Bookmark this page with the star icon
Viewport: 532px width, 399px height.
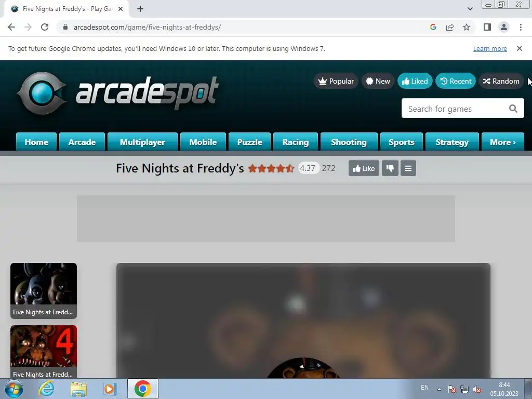(x=467, y=27)
